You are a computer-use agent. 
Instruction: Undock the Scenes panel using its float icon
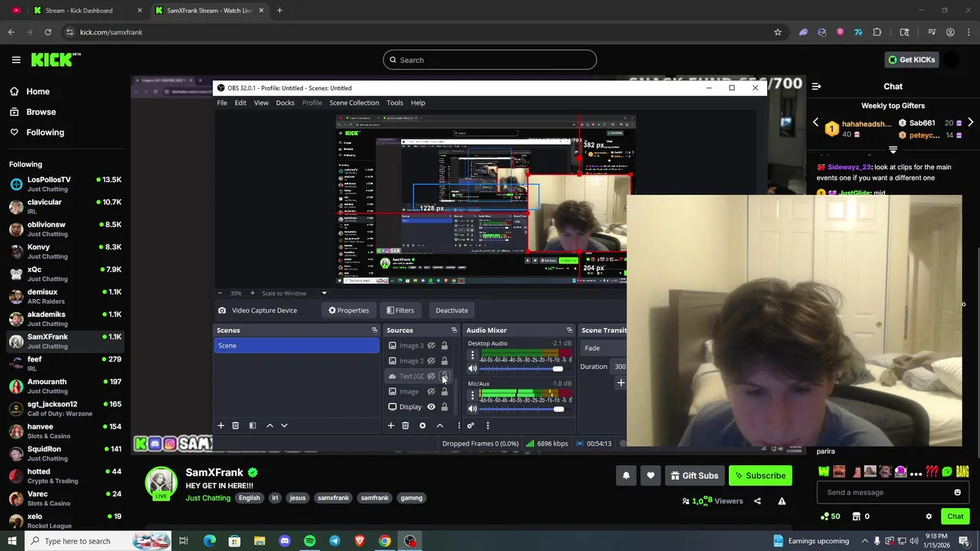click(x=374, y=331)
